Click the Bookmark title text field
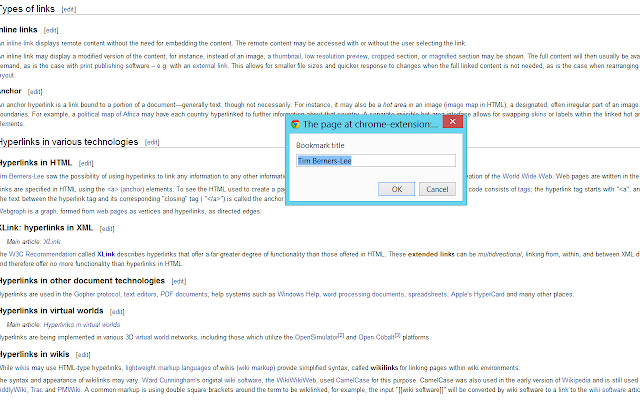 click(x=376, y=160)
